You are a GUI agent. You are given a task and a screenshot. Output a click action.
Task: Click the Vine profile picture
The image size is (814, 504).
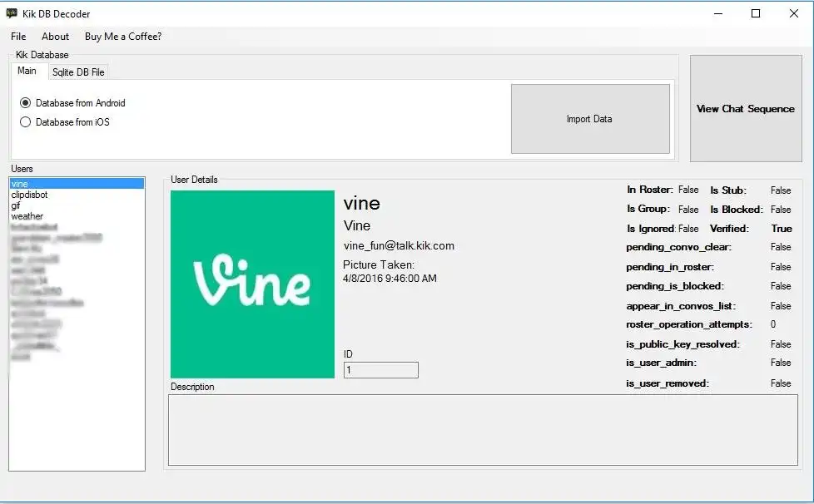click(x=252, y=284)
